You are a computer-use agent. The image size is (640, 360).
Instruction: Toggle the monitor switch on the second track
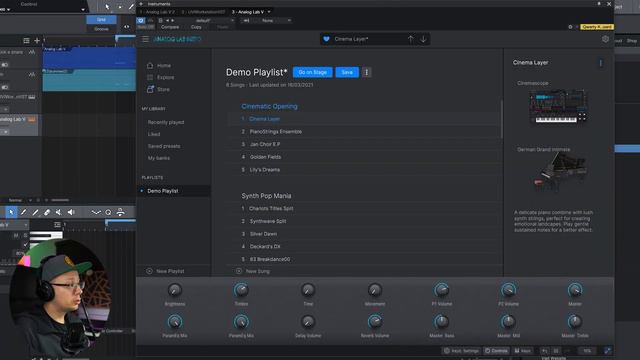pos(4,87)
